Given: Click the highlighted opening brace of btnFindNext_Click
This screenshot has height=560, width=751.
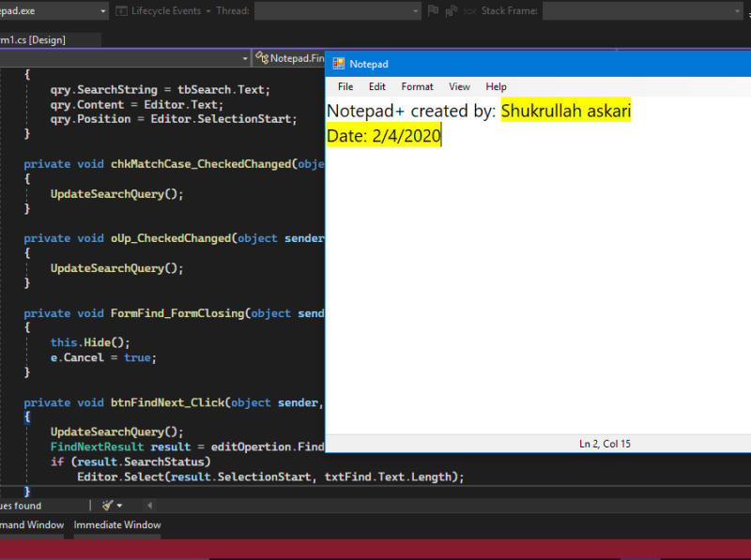Looking at the screenshot, I should click(x=27, y=416).
